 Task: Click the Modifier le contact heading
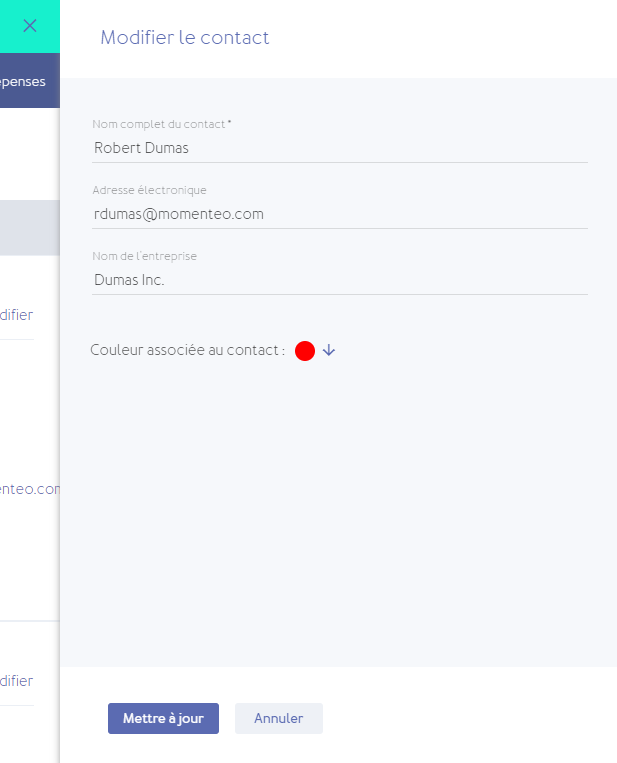pos(185,38)
